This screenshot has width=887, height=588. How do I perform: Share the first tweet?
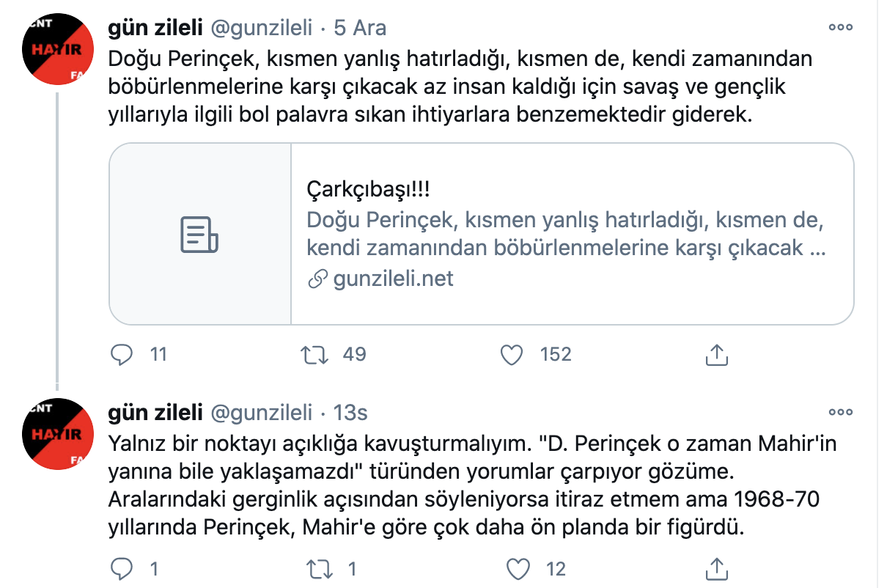pos(717,355)
